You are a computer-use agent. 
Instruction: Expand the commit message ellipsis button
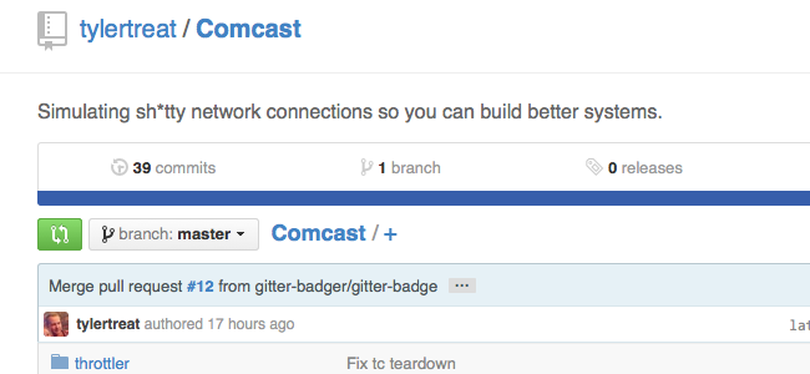point(462,286)
